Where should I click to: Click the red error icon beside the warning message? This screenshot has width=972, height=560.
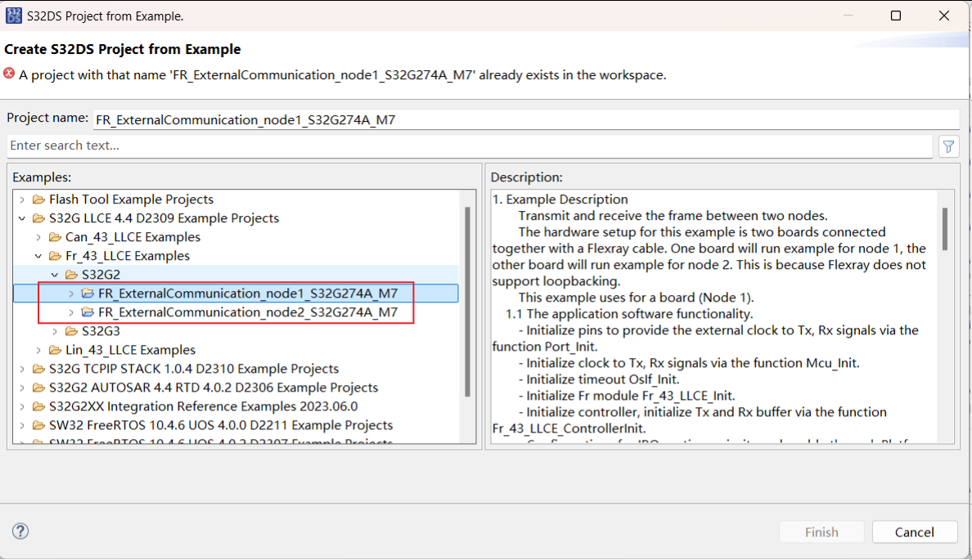click(9, 74)
